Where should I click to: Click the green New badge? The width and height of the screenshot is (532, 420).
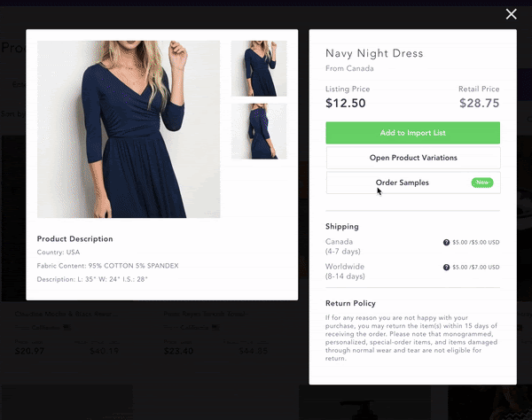[482, 183]
